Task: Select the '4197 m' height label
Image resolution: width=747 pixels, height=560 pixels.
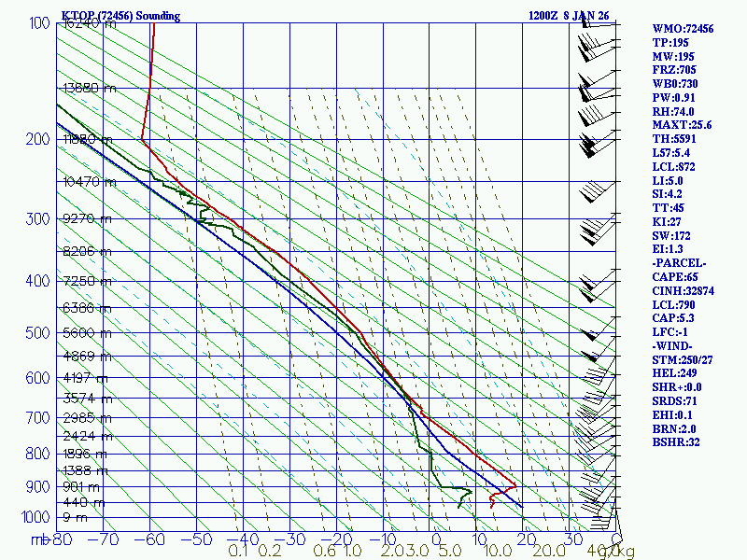Action: [x=85, y=378]
